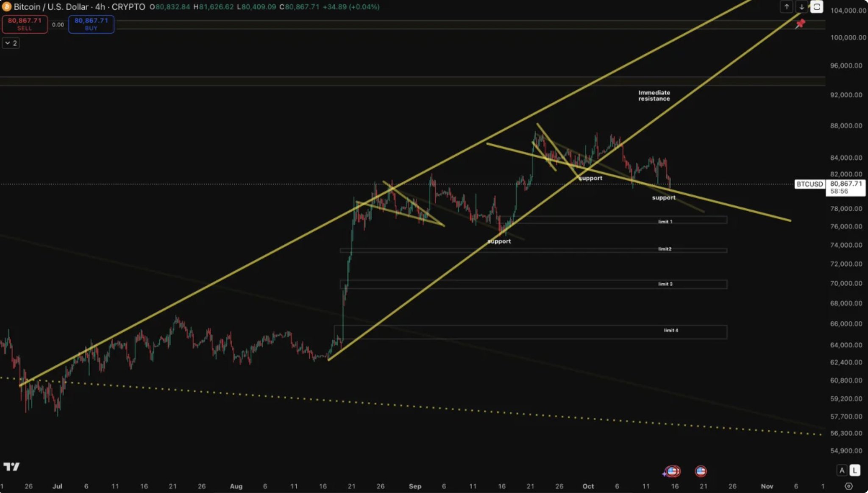Click the down arrow button at top right
The image size is (868, 493).
(801, 7)
